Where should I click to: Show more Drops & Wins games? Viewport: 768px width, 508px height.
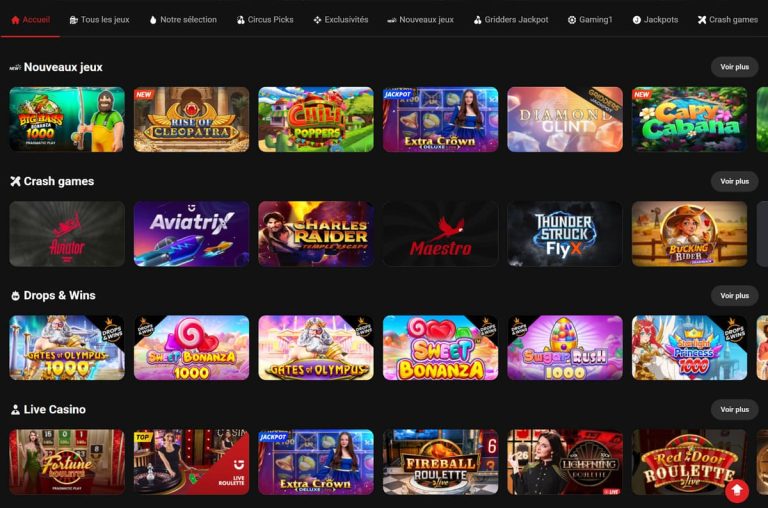click(x=734, y=295)
